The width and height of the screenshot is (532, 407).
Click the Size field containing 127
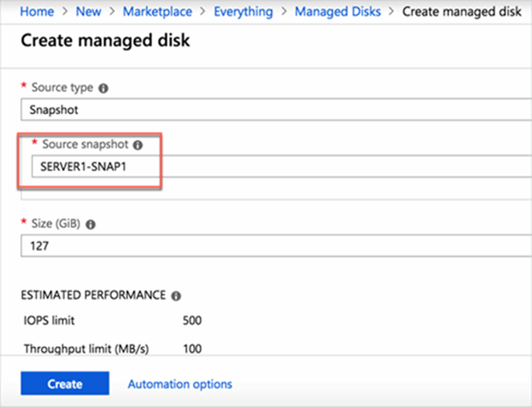click(273, 245)
